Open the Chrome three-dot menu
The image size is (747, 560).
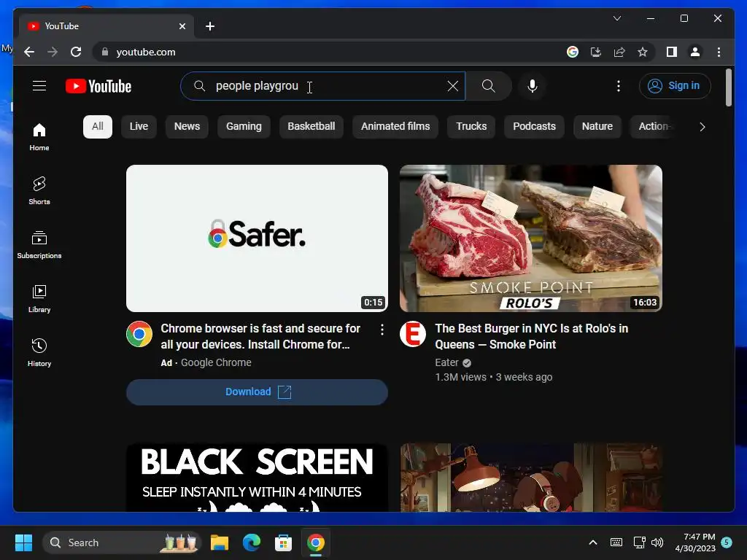[719, 52]
